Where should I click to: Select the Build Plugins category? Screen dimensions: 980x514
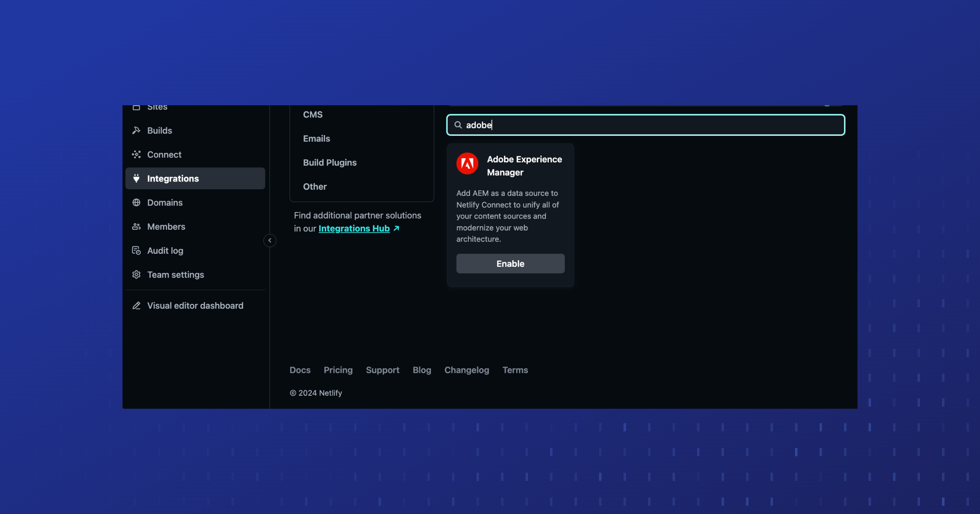(330, 163)
